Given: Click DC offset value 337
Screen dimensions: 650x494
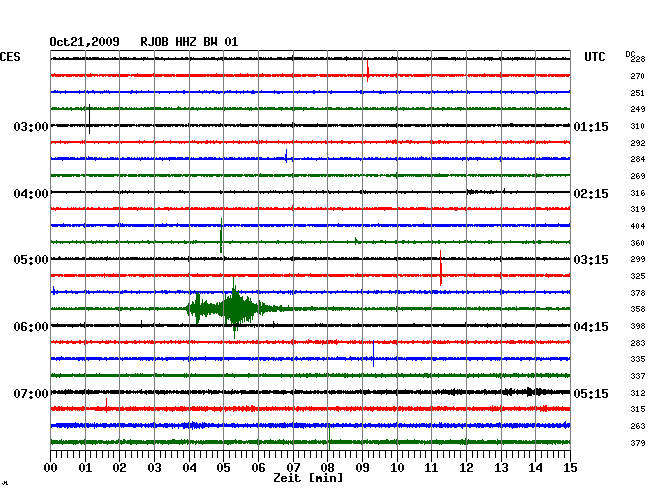Looking at the screenshot, I should [638, 376].
